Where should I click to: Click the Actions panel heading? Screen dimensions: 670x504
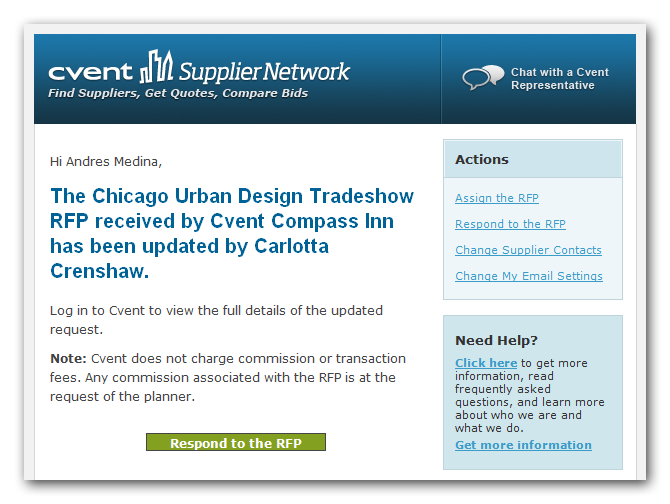(x=482, y=159)
